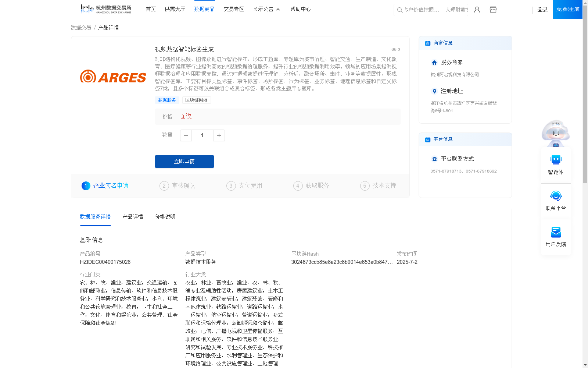Open the 用户反馈 feedback icon
588x368 pixels.
(x=556, y=232)
